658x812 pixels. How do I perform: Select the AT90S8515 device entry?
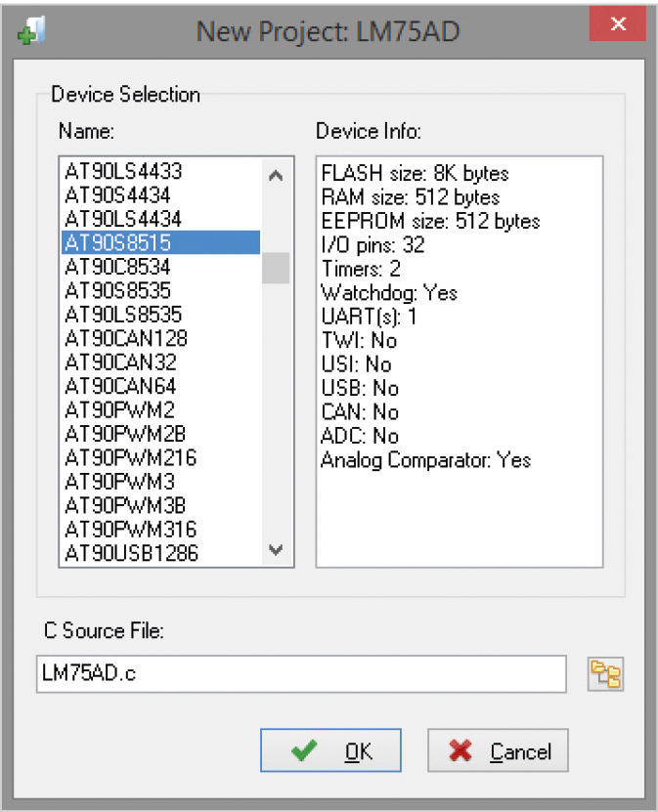160,242
